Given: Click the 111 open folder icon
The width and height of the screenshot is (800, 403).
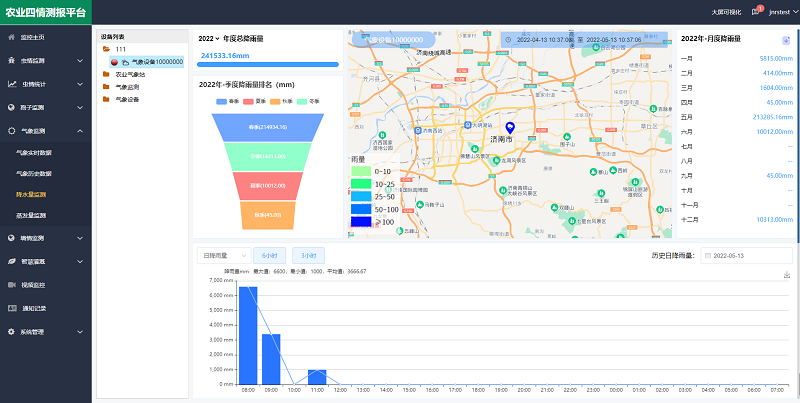Looking at the screenshot, I should tap(106, 48).
